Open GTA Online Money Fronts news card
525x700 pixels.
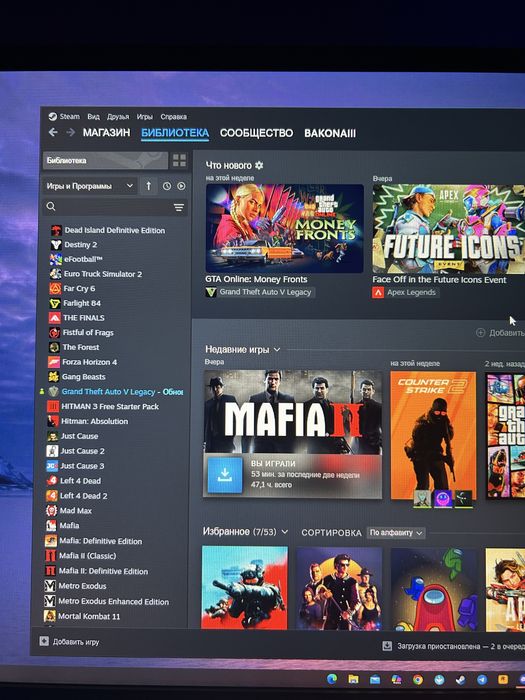(x=284, y=229)
